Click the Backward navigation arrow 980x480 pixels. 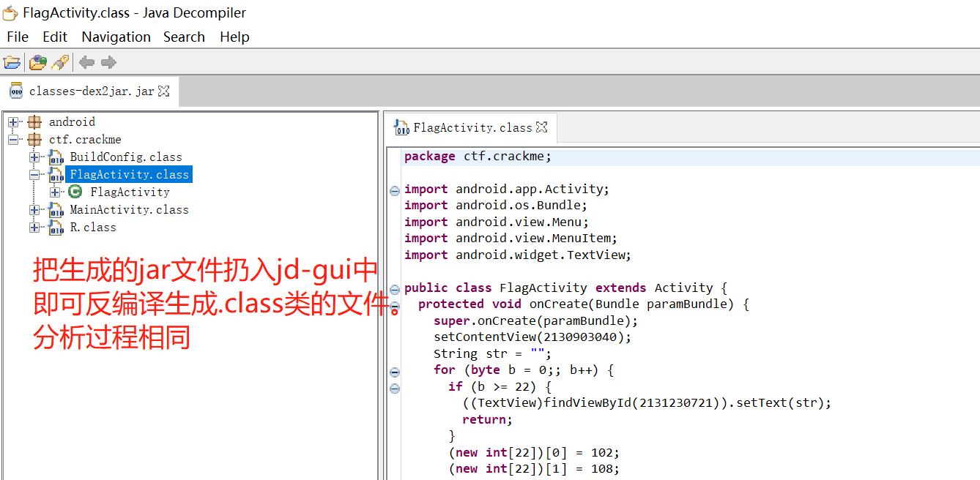87,62
